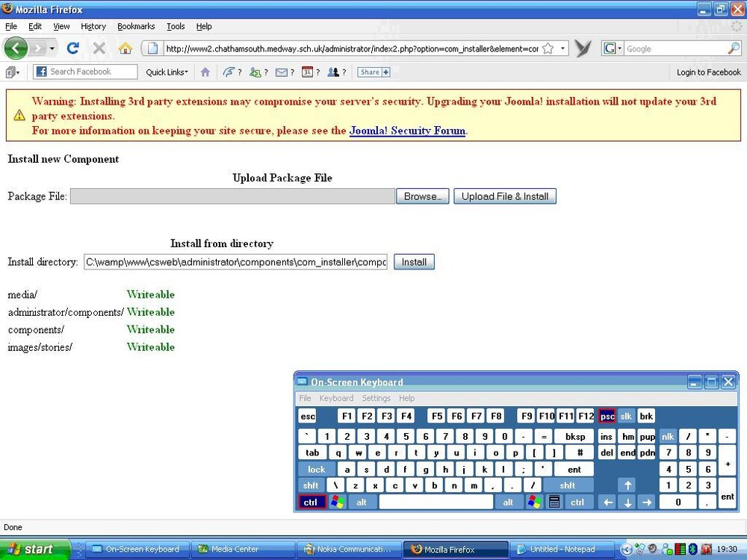
Task: Click the home icon in navigation bar
Action: pos(125,48)
